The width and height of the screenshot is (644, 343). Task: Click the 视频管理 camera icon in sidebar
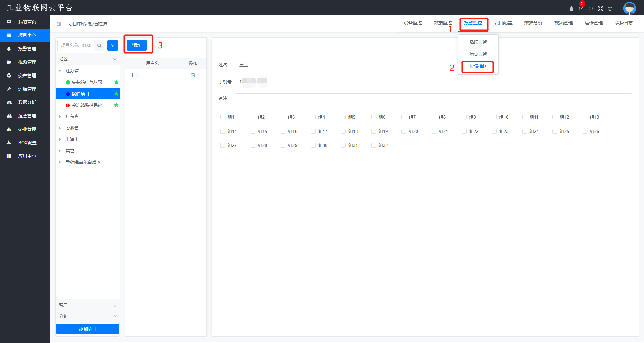point(9,62)
